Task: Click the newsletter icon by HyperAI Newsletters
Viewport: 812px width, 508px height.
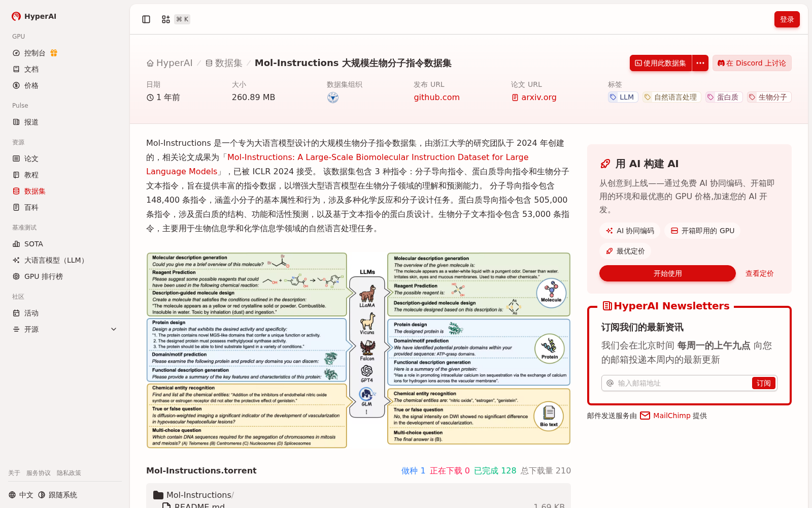Action: click(607, 306)
